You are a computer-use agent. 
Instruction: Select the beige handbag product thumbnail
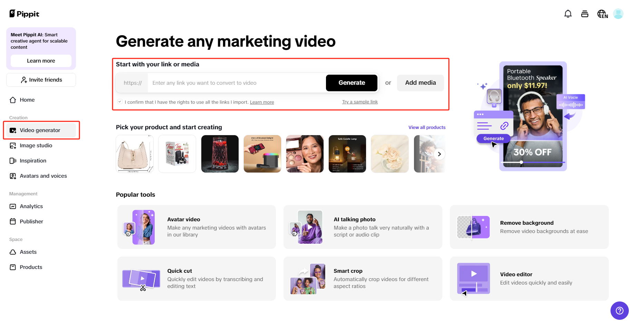click(x=134, y=154)
